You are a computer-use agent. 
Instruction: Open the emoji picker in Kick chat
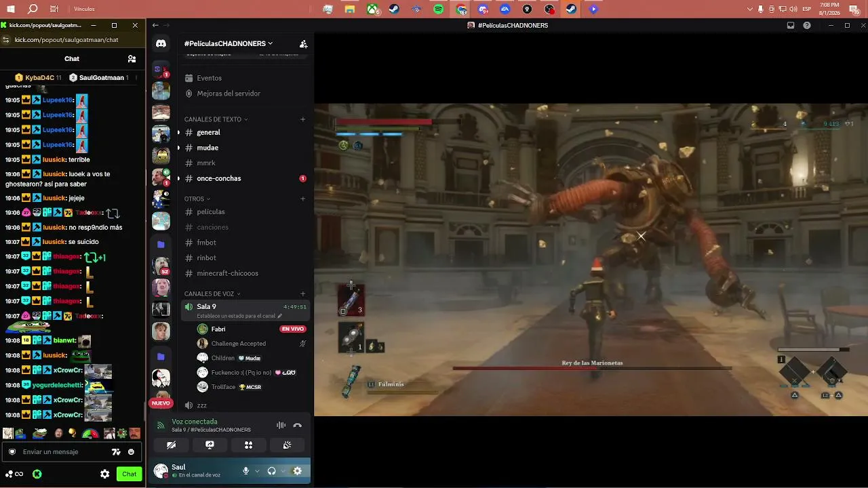131,452
